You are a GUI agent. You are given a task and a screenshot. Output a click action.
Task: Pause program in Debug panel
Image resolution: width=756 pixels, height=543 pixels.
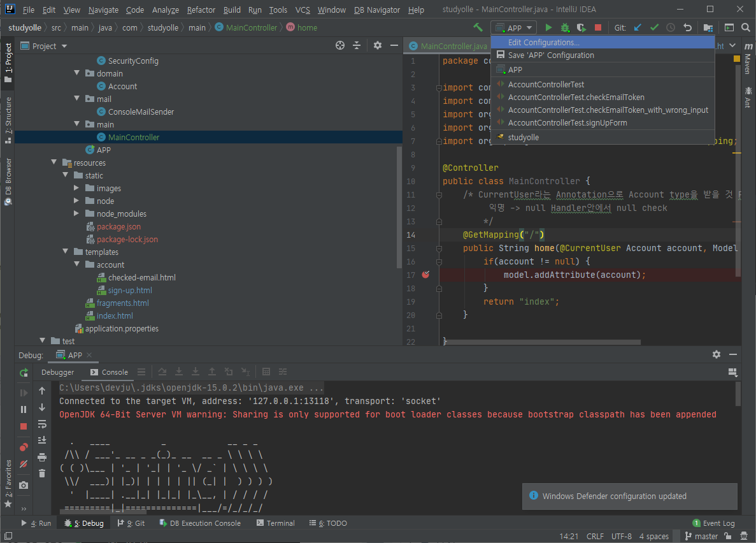pos(24,409)
